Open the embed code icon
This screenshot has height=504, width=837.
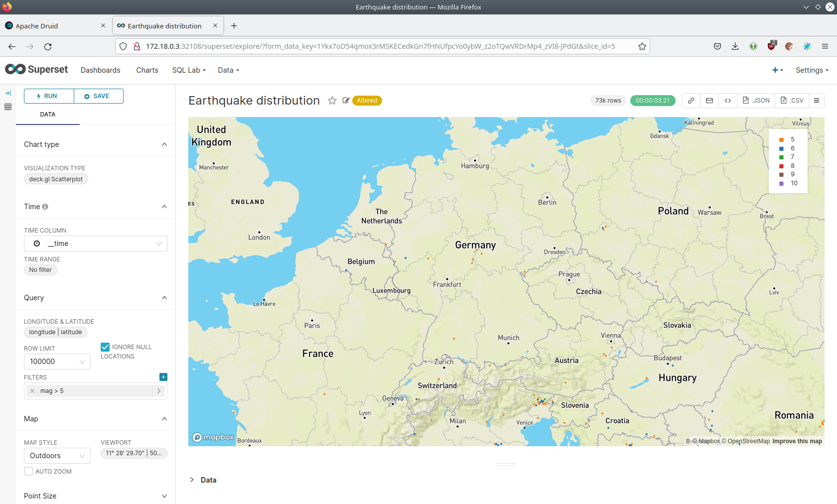[x=728, y=101]
